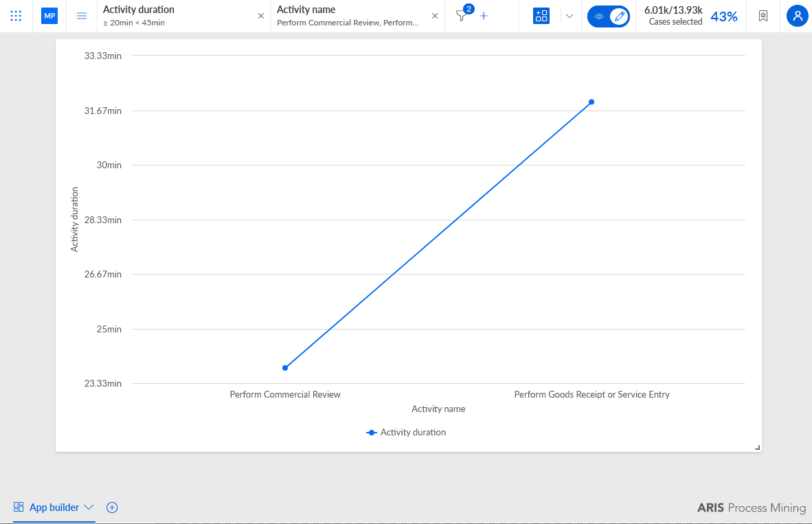The height and width of the screenshot is (524, 812).
Task: Click the chart resize handle corner
Action: [x=757, y=447]
